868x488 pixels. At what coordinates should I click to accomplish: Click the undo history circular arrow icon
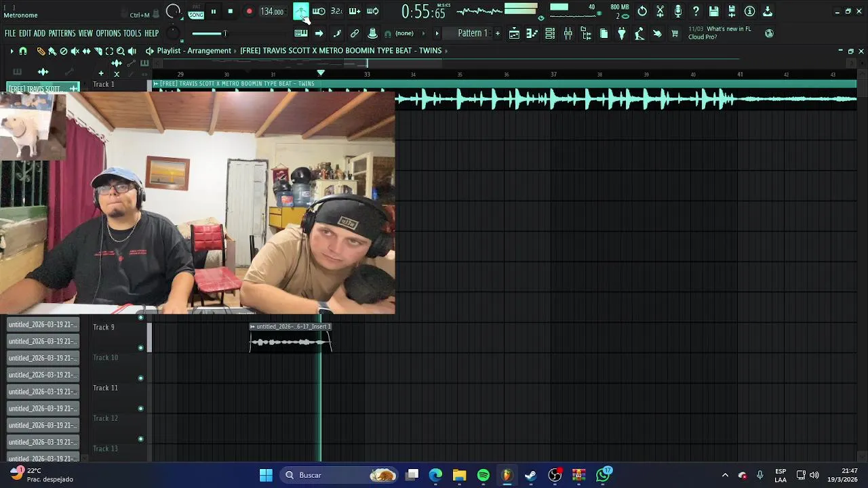[642, 11]
